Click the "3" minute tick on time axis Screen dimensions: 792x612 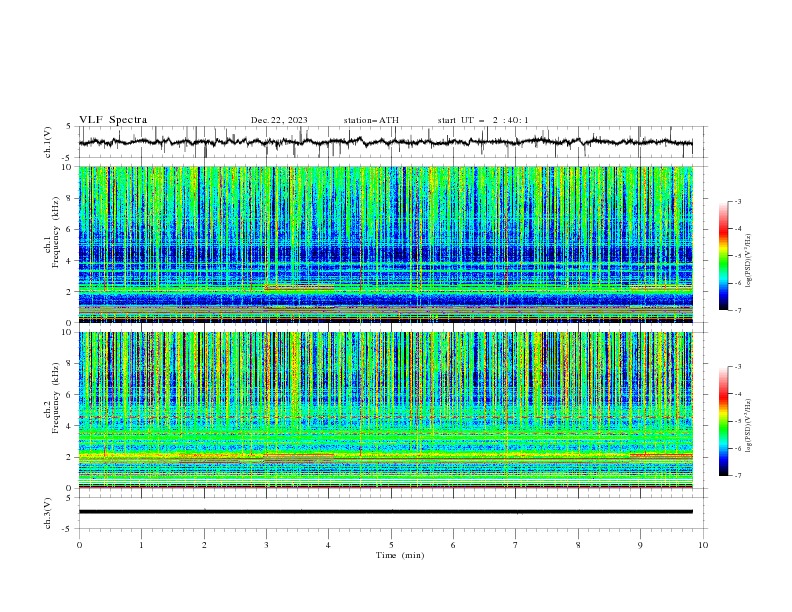coord(266,545)
